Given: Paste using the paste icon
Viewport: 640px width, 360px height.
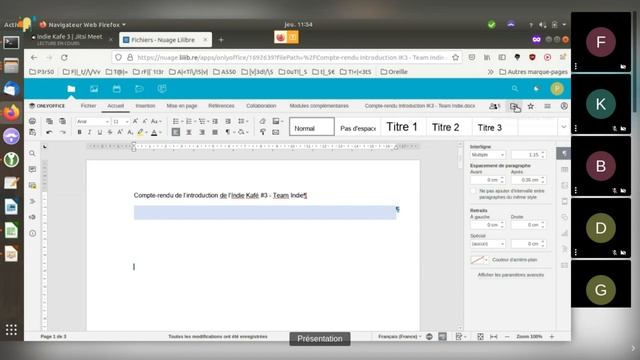Looking at the screenshot, I should pyautogui.click(x=62, y=121).
